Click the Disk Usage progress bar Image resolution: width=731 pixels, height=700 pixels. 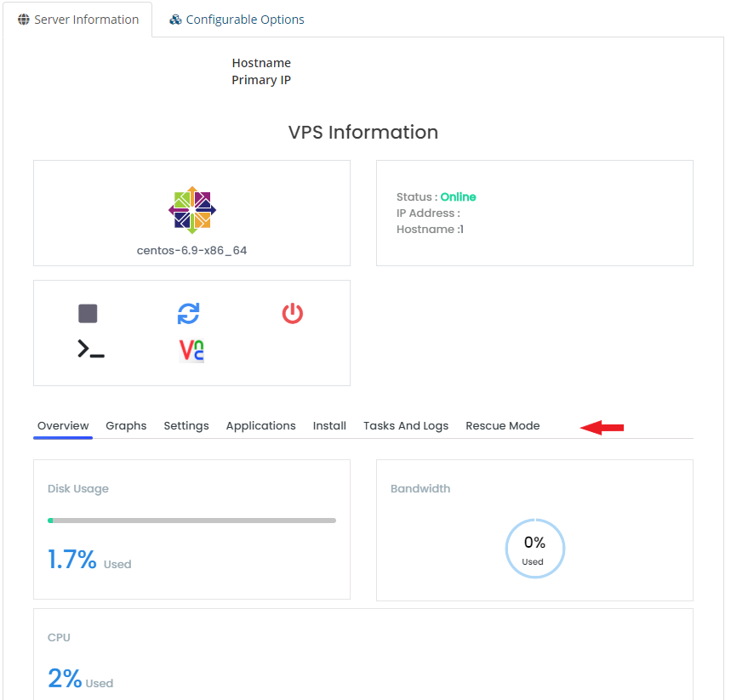(x=191, y=520)
